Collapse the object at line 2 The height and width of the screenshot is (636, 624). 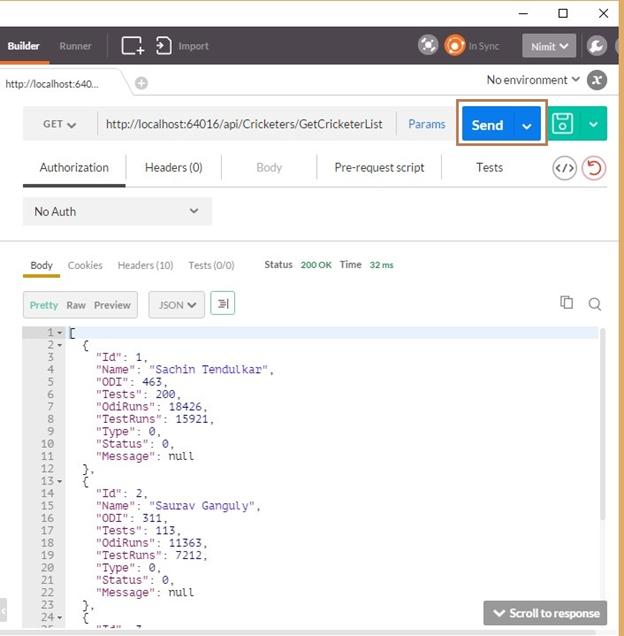pyautogui.click(x=60, y=346)
